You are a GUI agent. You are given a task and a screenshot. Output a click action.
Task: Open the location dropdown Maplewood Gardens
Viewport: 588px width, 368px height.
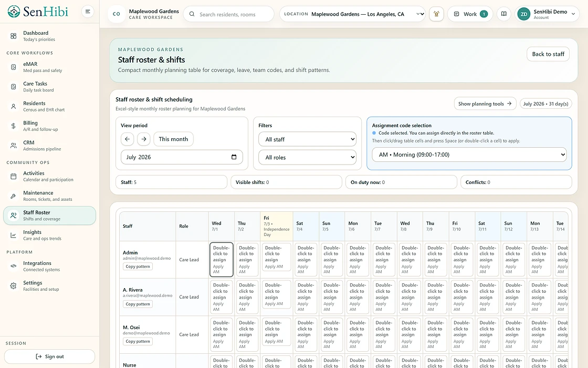(352, 14)
